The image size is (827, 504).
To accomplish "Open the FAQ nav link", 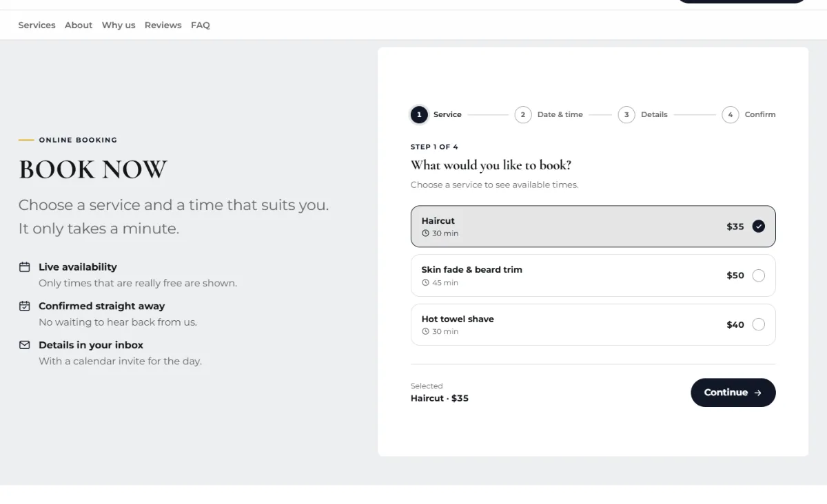I will click(201, 25).
